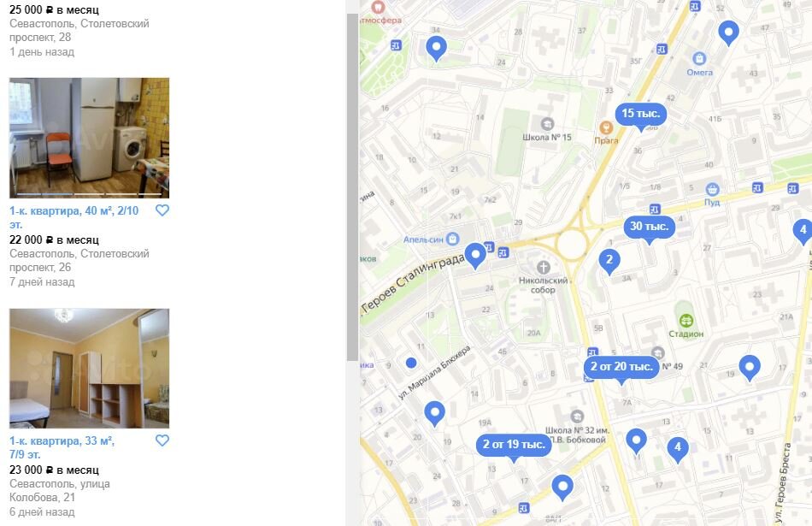This screenshot has height=526, width=812.
Task: Click the listings panel vertical scrollbar
Action: click(353, 186)
